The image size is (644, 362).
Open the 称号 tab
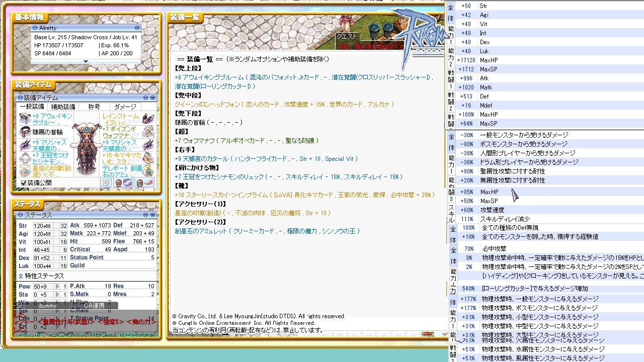coord(94,107)
